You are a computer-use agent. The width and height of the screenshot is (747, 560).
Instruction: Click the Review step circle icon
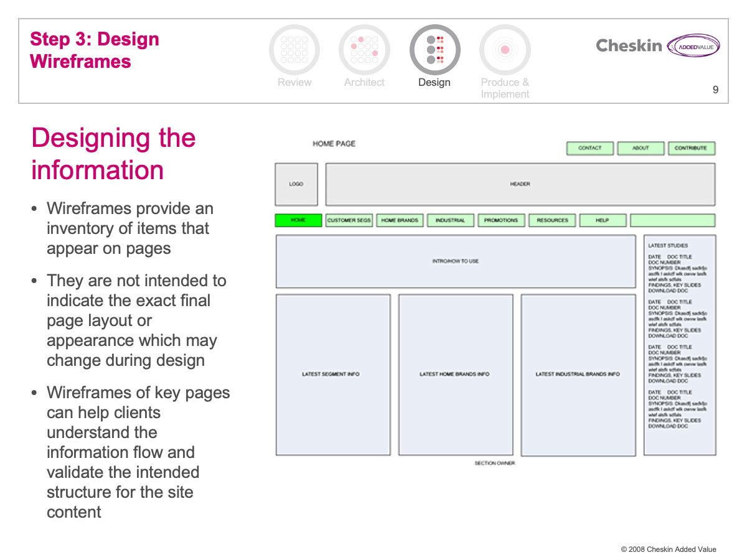click(294, 50)
